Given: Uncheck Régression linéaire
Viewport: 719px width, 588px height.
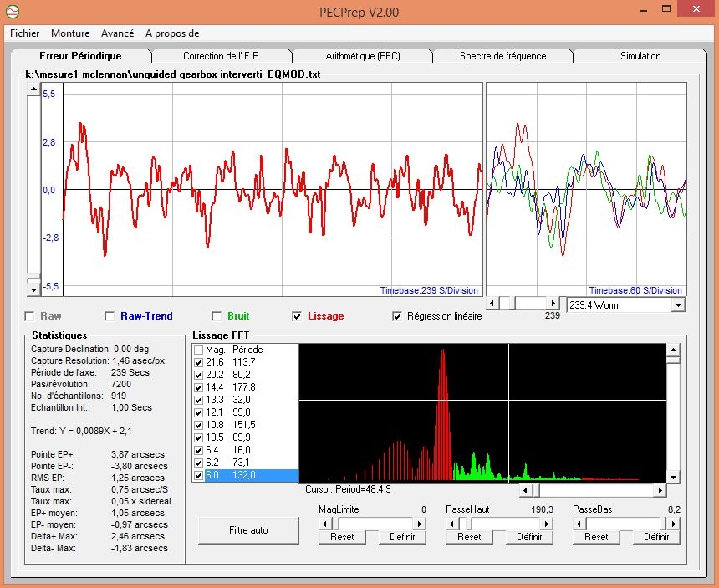Looking at the screenshot, I should pos(397,316).
